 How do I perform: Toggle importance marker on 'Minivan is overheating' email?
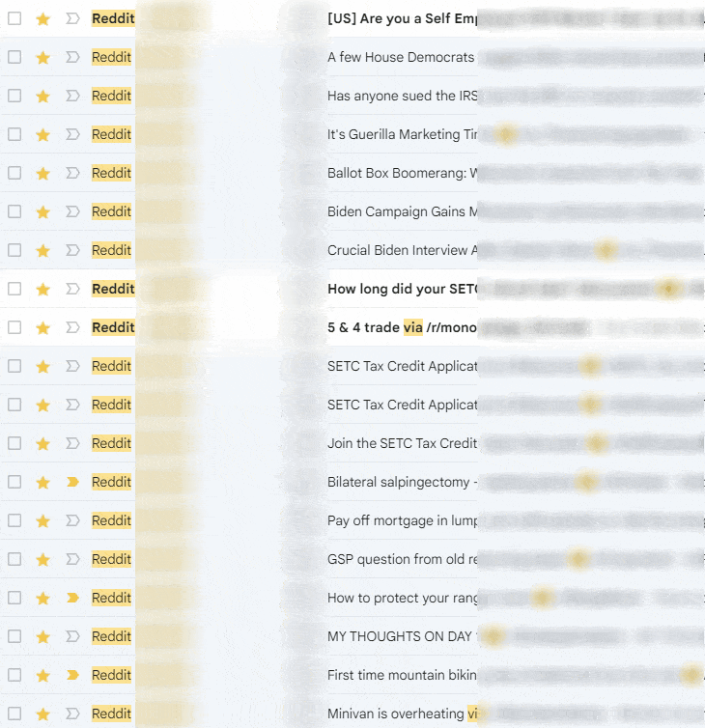[x=72, y=714]
